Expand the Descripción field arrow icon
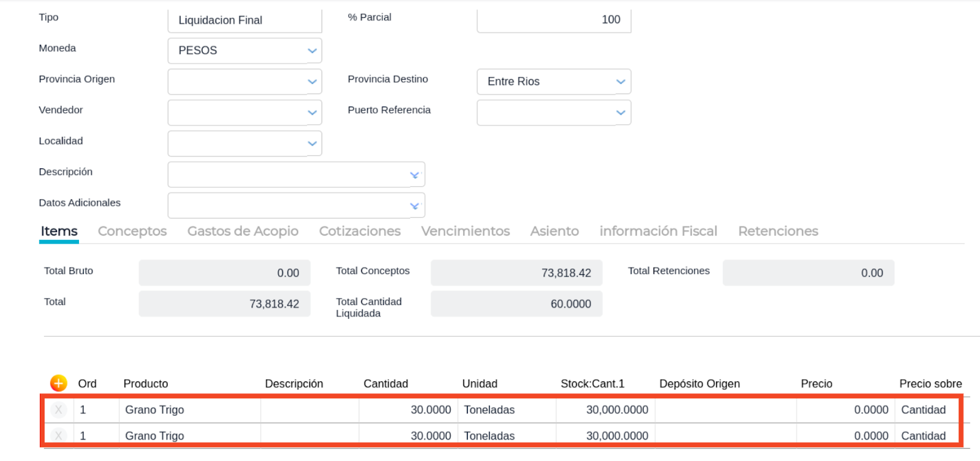The image size is (980, 461). tap(415, 175)
